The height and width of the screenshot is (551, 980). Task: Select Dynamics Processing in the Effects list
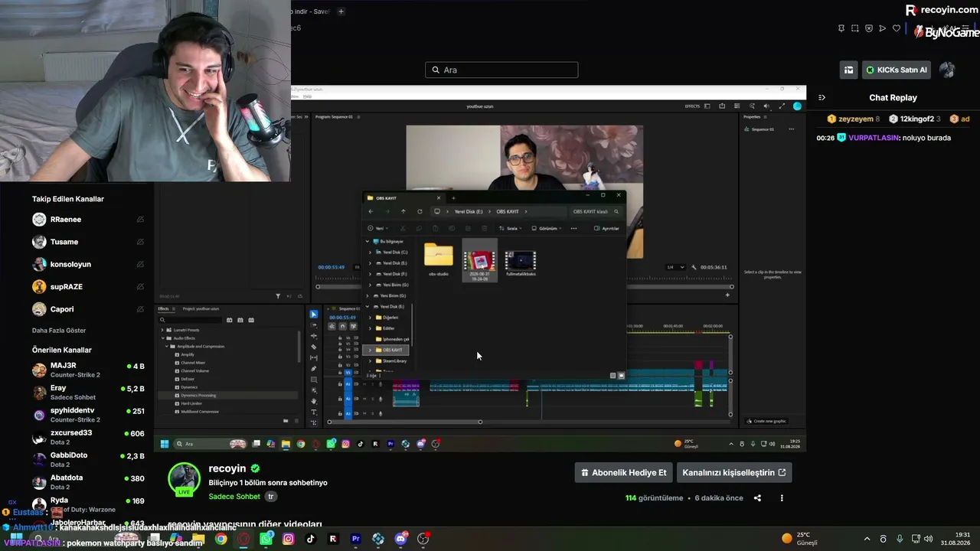click(198, 396)
